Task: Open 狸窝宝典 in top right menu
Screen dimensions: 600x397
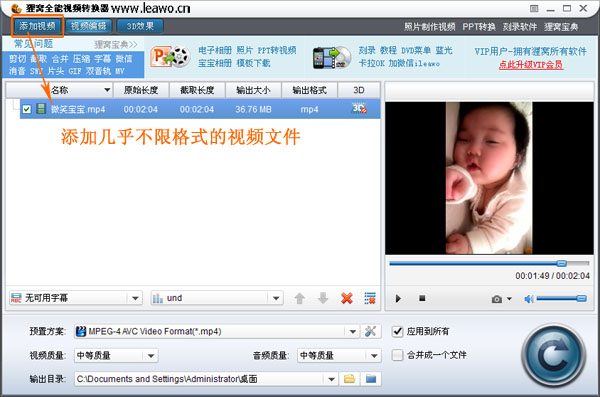Action: [561, 27]
